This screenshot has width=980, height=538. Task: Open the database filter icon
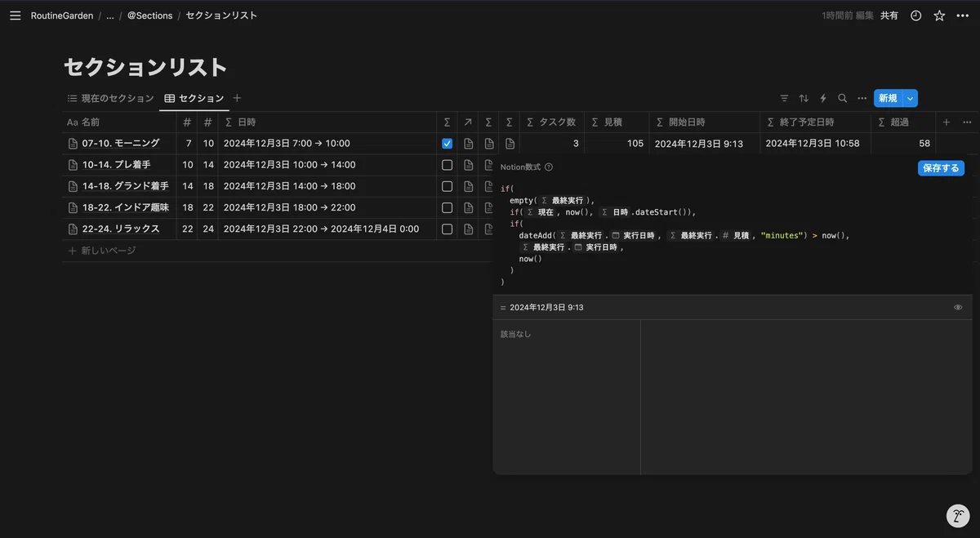[784, 98]
